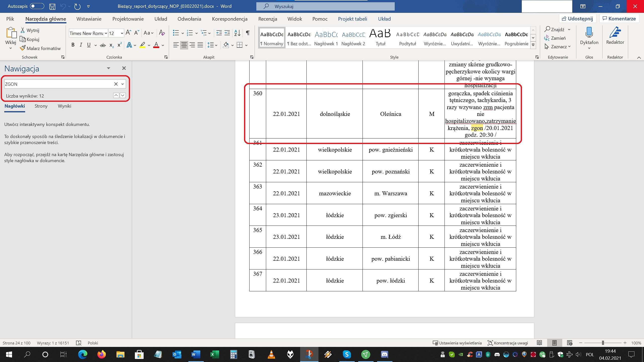This screenshot has height=362, width=644.
Task: Toggle show paragraph marks
Action: 248,33
